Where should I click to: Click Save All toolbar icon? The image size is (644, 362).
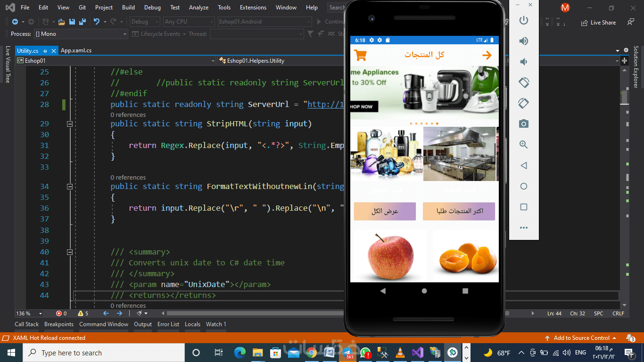(x=82, y=22)
